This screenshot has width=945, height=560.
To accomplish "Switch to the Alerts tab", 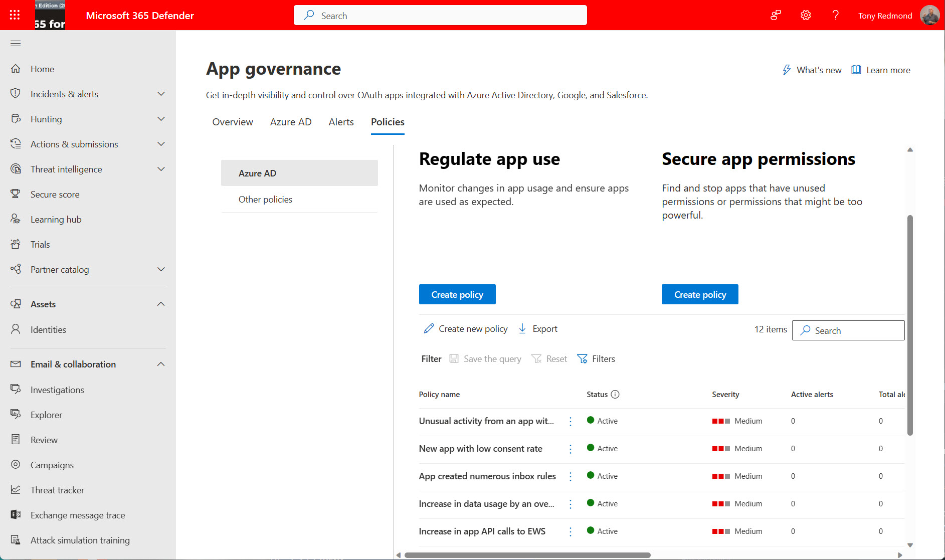I will coord(341,122).
